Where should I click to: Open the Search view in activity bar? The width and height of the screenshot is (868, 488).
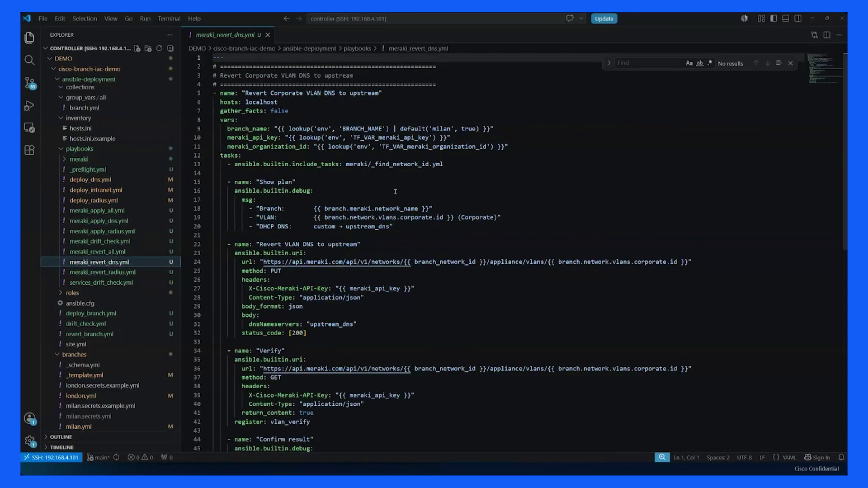tap(29, 60)
